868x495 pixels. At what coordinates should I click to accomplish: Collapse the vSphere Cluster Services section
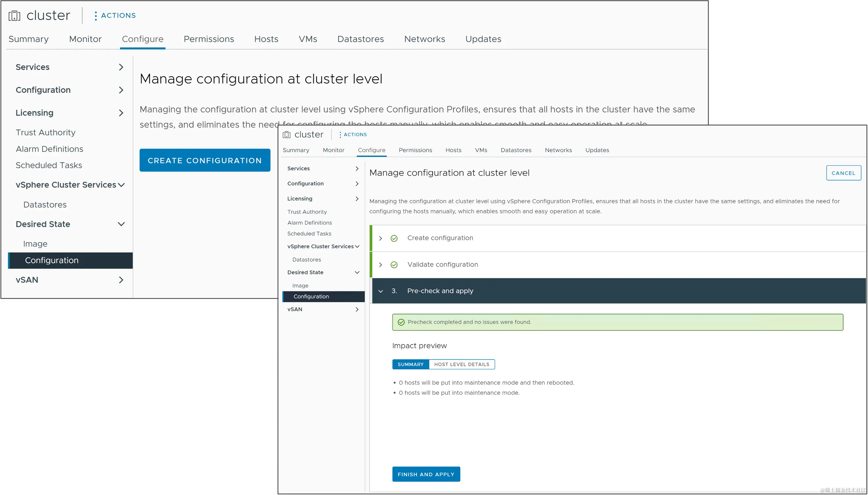point(121,185)
